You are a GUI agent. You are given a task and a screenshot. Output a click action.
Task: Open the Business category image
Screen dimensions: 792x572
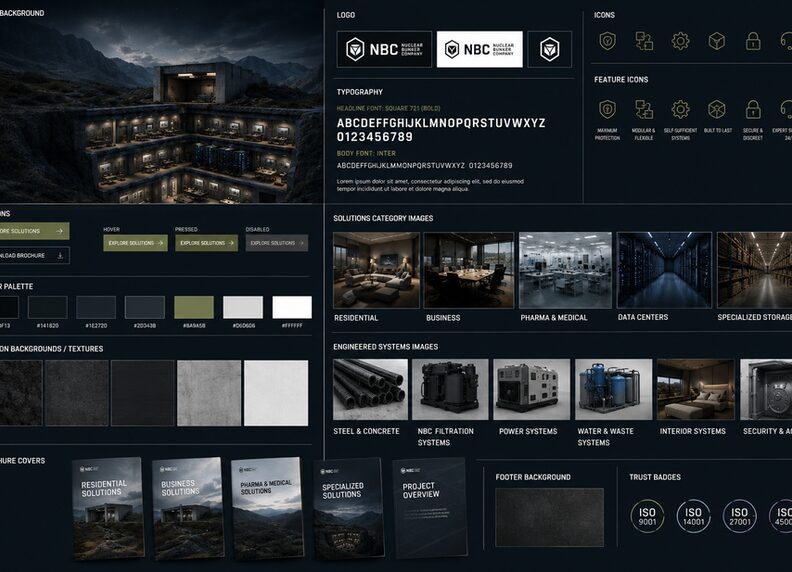(469, 270)
